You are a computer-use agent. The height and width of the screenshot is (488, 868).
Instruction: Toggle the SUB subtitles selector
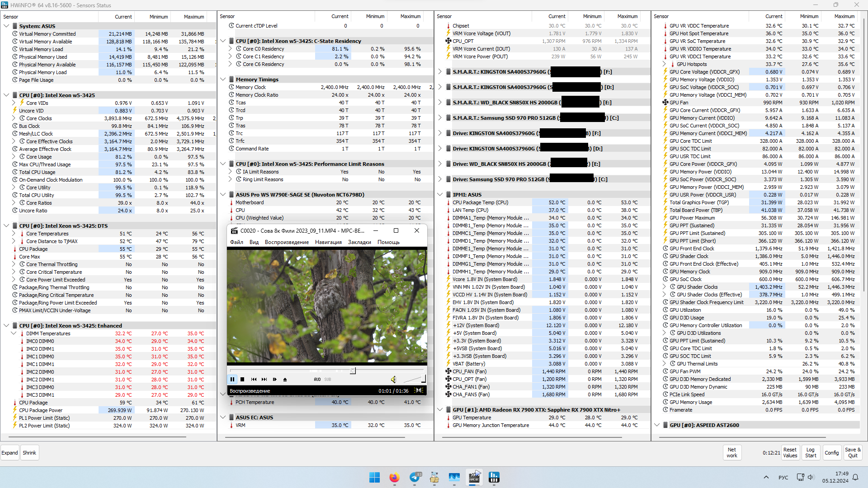pos(328,380)
